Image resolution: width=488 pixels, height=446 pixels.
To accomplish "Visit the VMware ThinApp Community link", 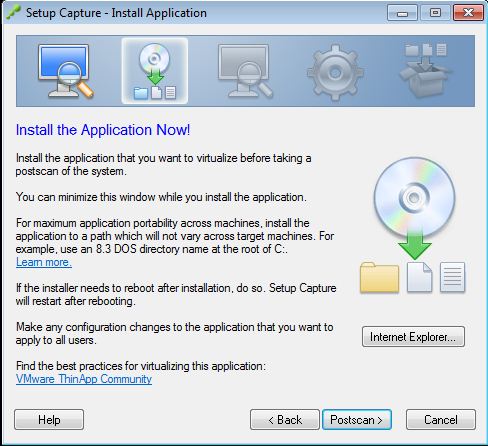I will tap(84, 379).
